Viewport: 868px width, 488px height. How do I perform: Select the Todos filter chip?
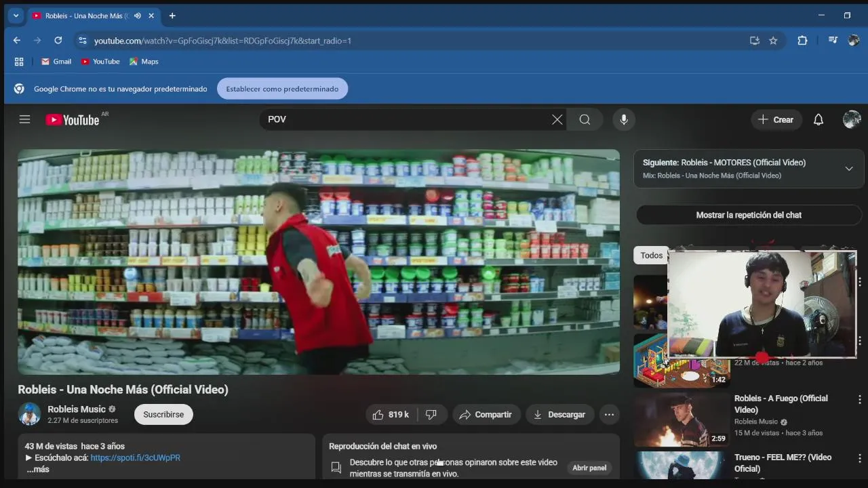click(x=651, y=256)
